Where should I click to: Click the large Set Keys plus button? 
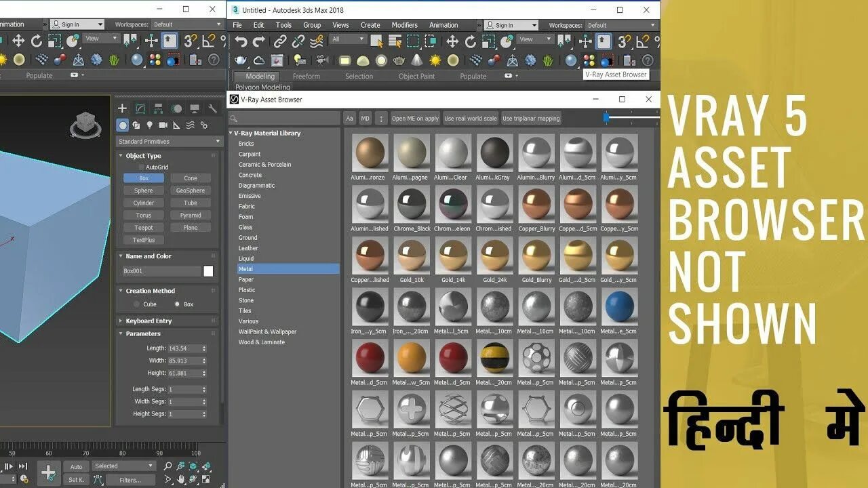(49, 473)
